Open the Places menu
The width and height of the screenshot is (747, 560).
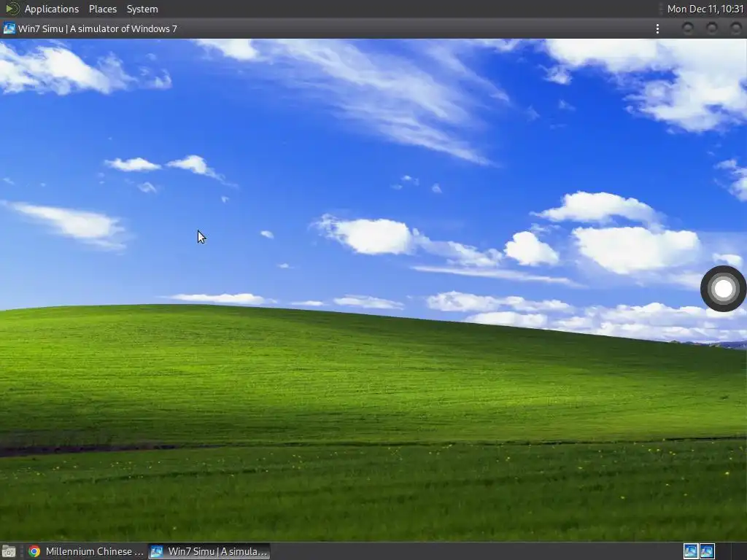[102, 9]
